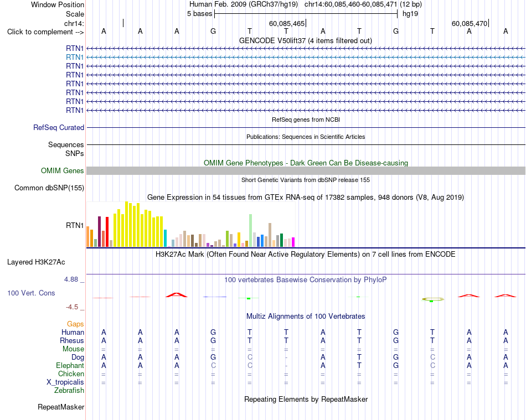This screenshot has width=526, height=420.
Task: Click the "hg19" label next to scale bar
Action: [410, 14]
